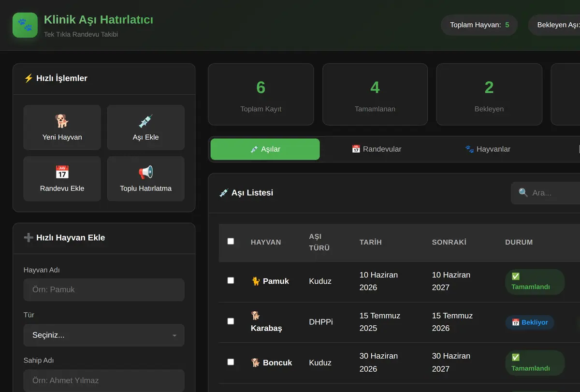Screen dimensions: 580x392
Task: Click the dog icon above Karabaş
Action: click(x=256, y=315)
